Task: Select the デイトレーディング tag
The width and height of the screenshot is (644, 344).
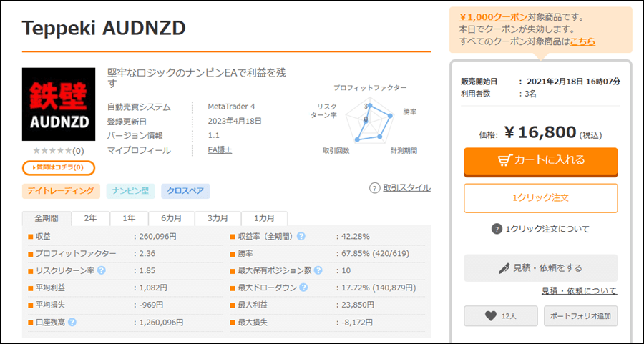Action: point(61,191)
